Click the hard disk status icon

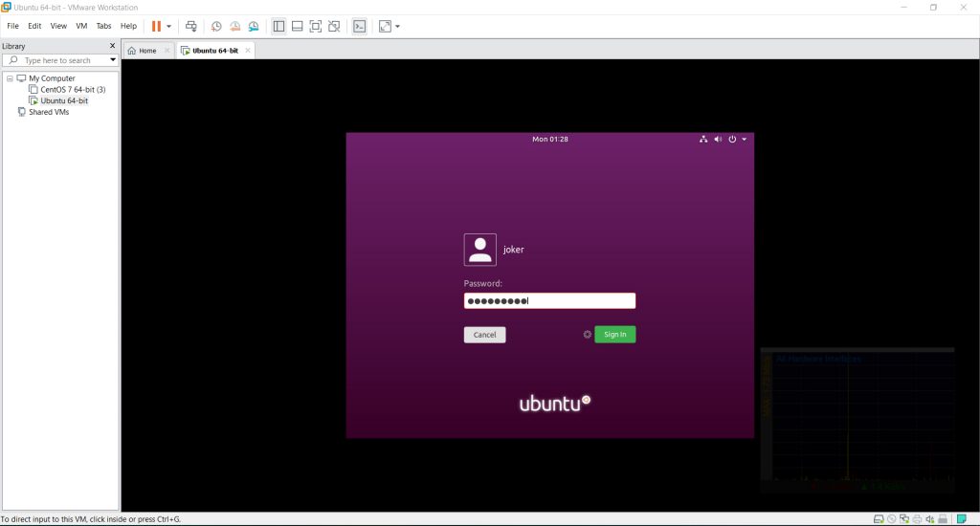(x=879, y=519)
